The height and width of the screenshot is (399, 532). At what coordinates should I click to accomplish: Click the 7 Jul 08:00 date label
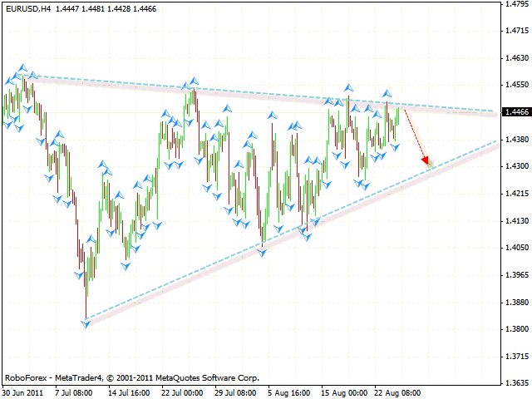point(74,393)
